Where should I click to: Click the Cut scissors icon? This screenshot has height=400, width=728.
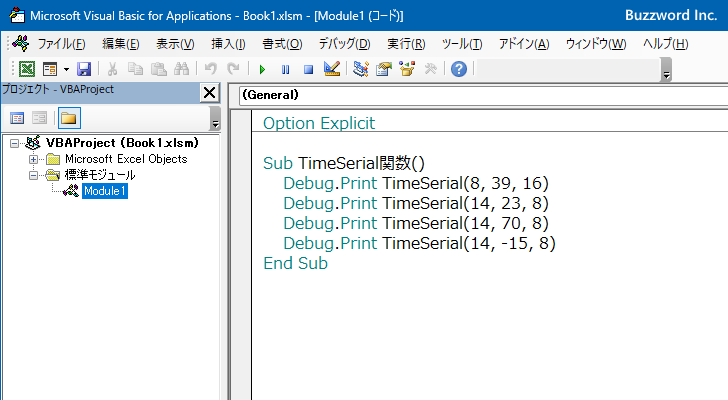(112, 69)
